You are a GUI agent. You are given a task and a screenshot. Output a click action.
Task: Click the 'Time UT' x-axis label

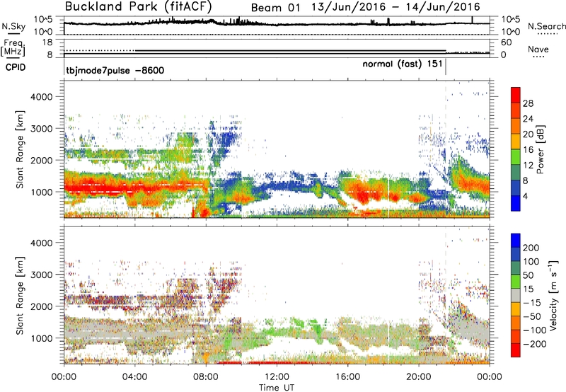(x=277, y=387)
